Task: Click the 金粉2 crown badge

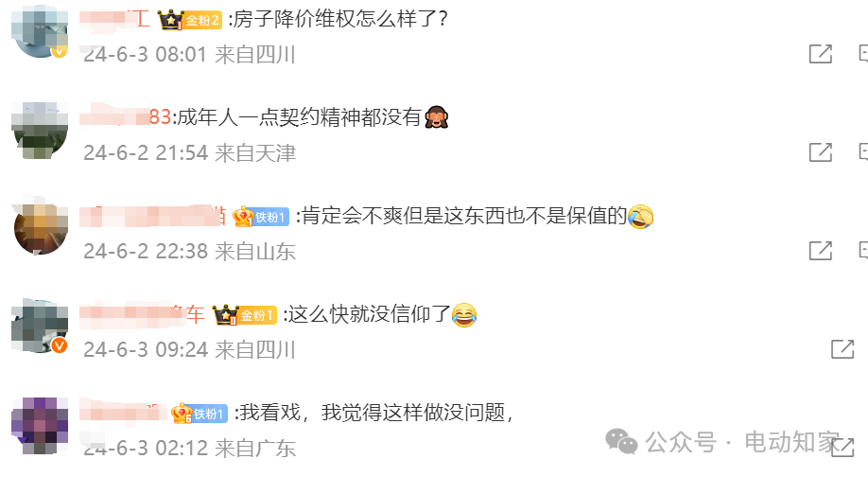Action: coord(190,21)
